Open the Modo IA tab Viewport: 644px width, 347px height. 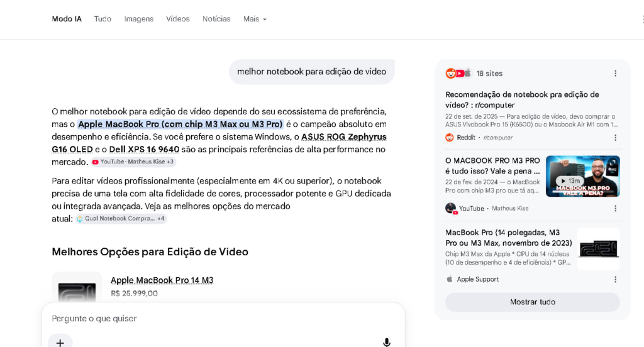[67, 19]
